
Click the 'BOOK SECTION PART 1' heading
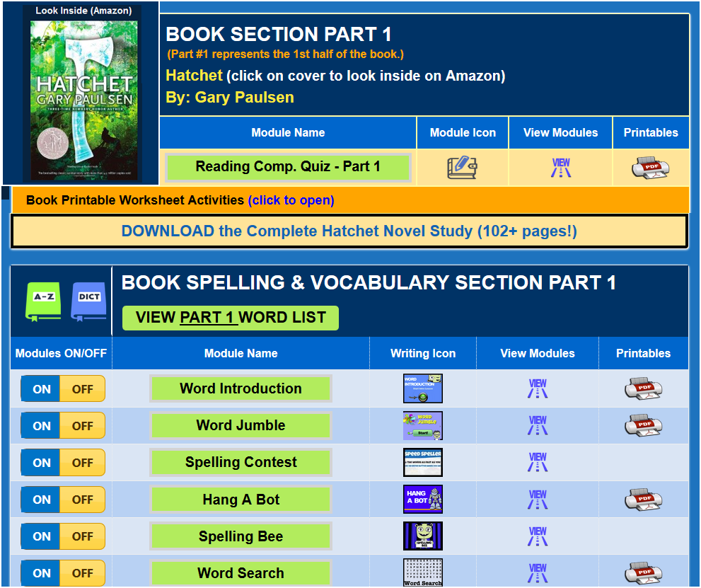point(279,34)
